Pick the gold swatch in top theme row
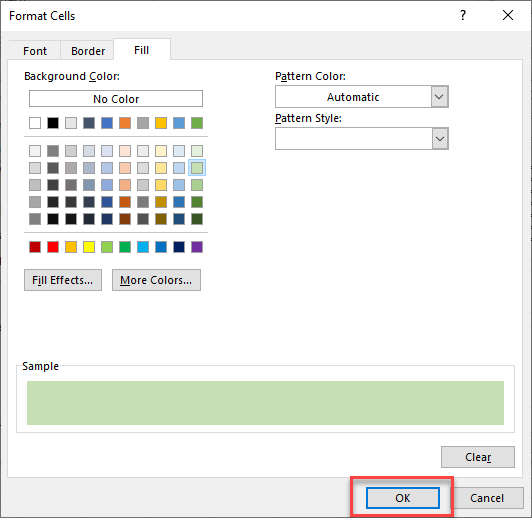The width and height of the screenshot is (532, 518). (161, 123)
